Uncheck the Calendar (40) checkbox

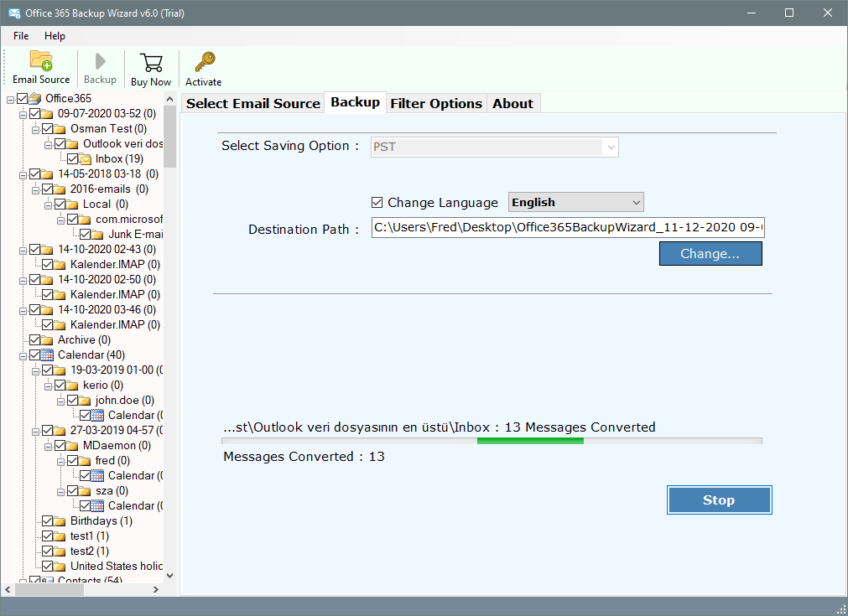[34, 355]
